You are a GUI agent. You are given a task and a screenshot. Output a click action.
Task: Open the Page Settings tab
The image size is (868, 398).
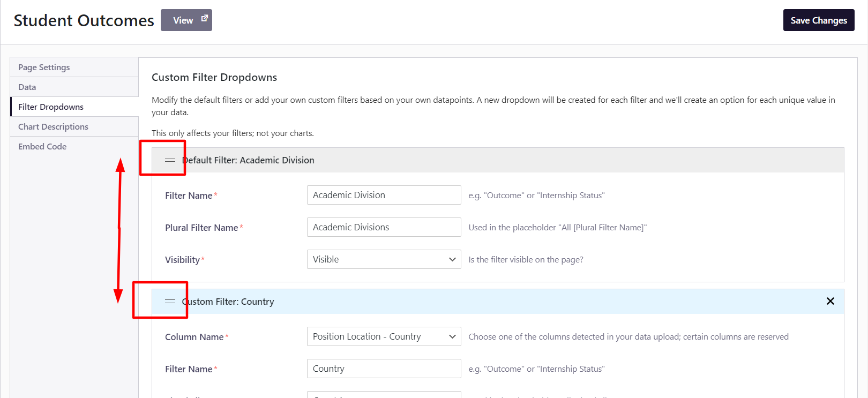click(44, 67)
